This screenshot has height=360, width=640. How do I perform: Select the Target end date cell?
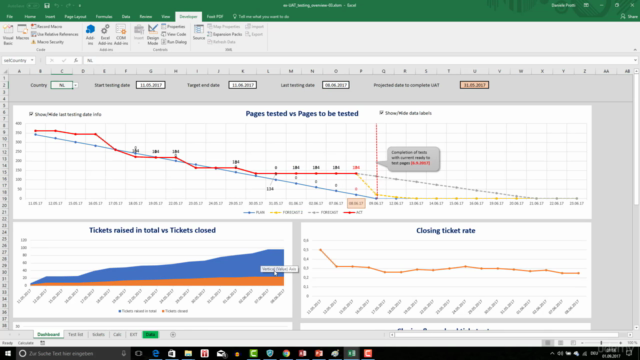(x=242, y=85)
